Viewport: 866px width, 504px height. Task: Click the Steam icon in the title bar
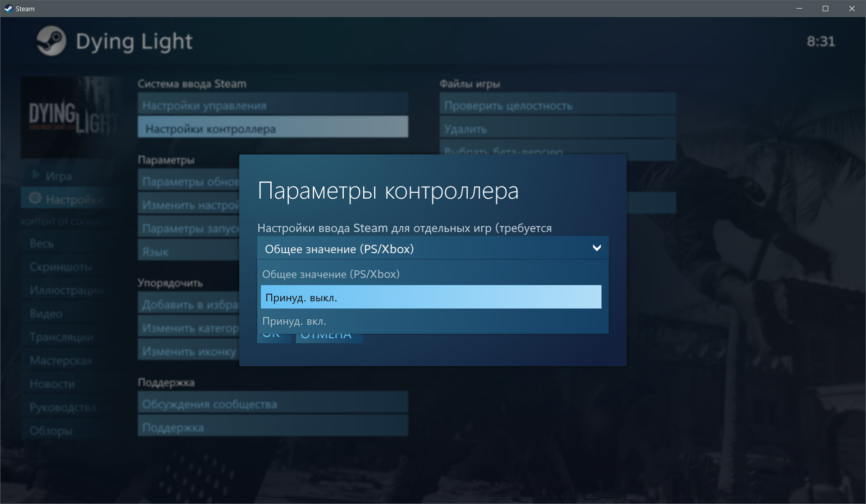pos(8,9)
